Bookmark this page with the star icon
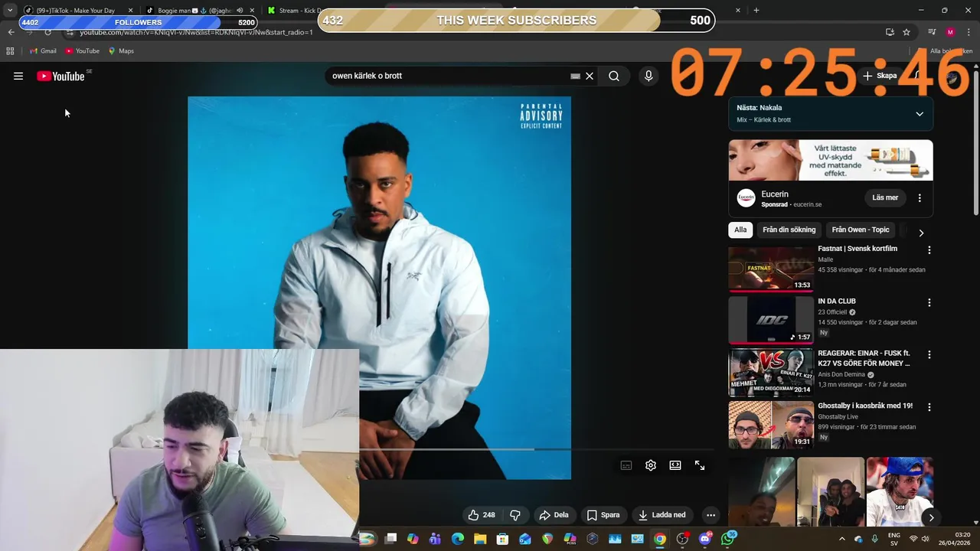The width and height of the screenshot is (980, 551). click(906, 32)
